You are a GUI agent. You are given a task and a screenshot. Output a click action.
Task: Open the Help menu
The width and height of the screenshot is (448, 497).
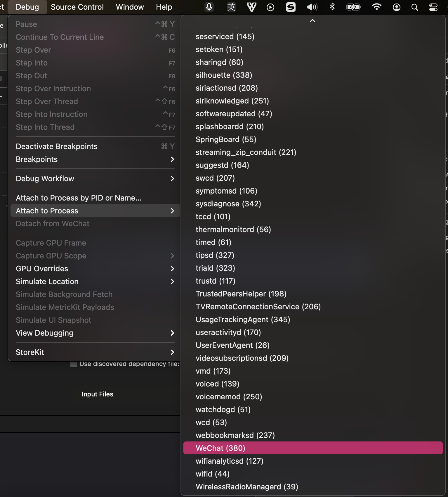point(164,7)
